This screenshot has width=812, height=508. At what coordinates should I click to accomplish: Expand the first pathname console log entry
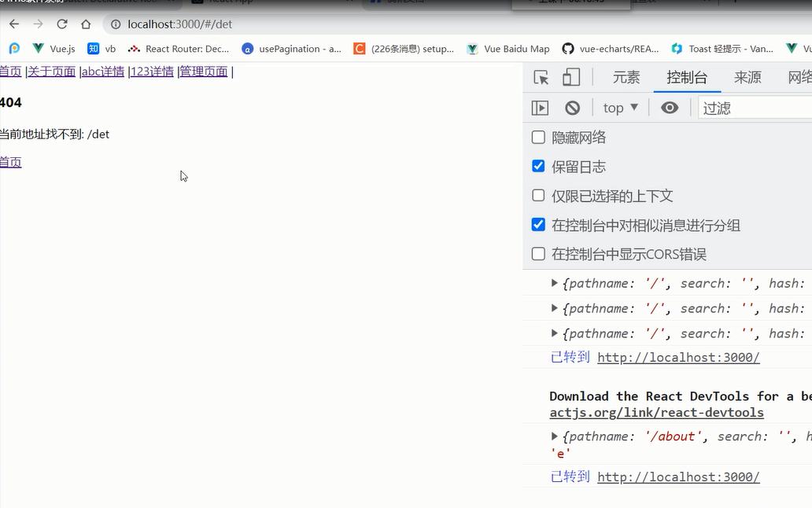[555, 283]
